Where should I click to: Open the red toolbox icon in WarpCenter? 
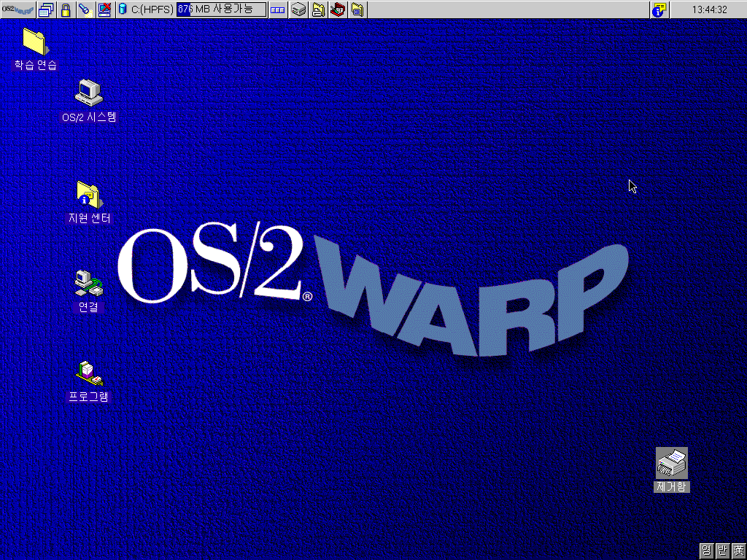pyautogui.click(x=337, y=9)
